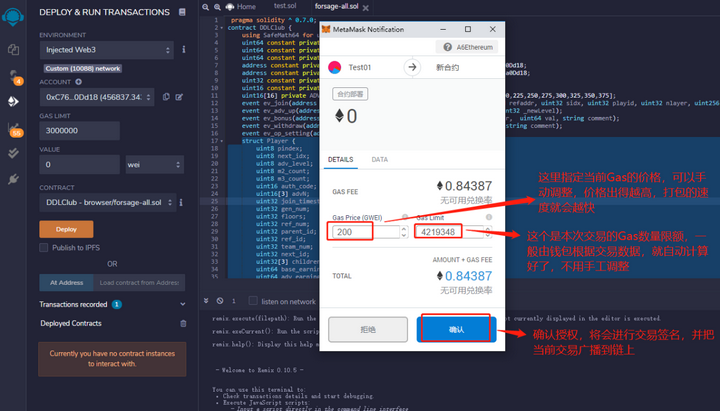The image size is (720, 411).
Task: Click Gas Price info icon in MetaMask
Action: click(x=405, y=217)
